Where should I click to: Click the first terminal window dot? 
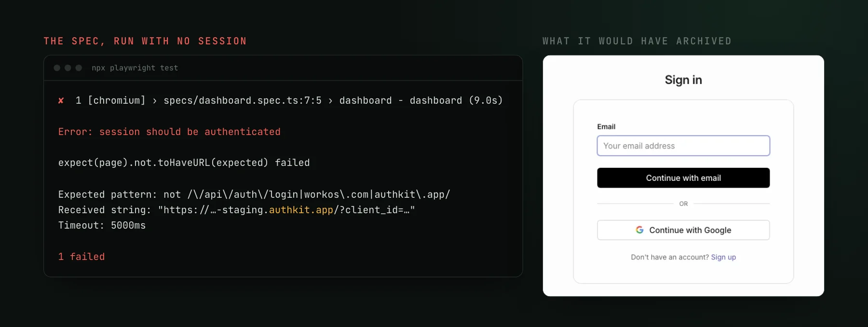coord(57,68)
